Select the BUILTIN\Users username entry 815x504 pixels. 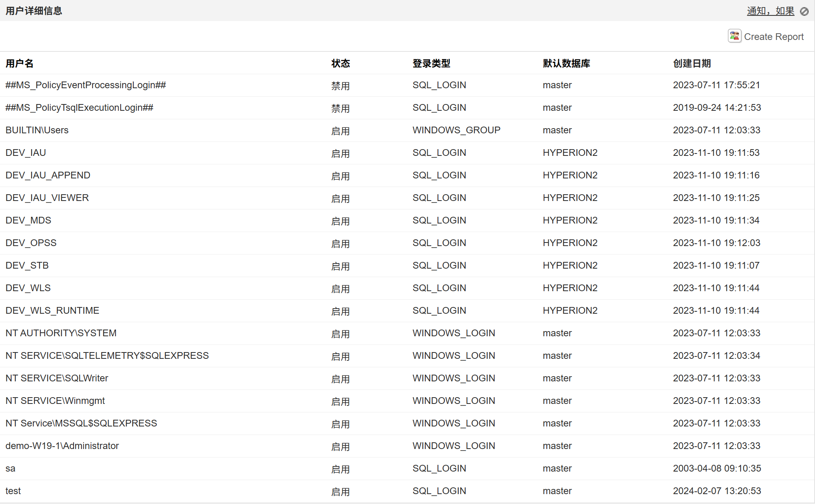click(37, 130)
